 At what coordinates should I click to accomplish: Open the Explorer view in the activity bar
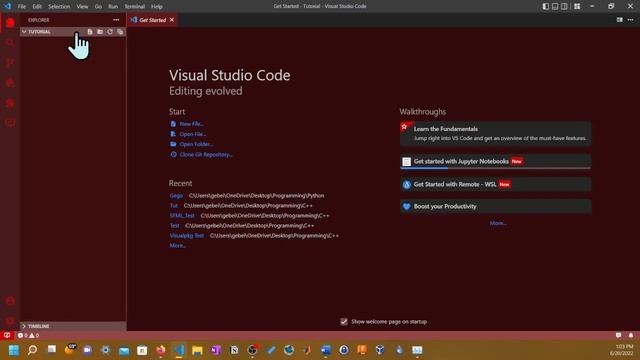[10, 23]
